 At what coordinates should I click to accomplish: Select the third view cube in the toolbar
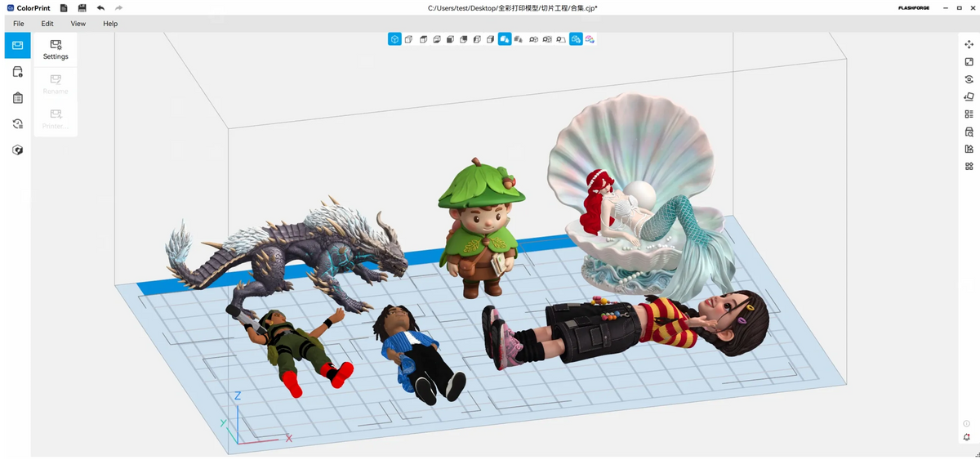click(423, 38)
